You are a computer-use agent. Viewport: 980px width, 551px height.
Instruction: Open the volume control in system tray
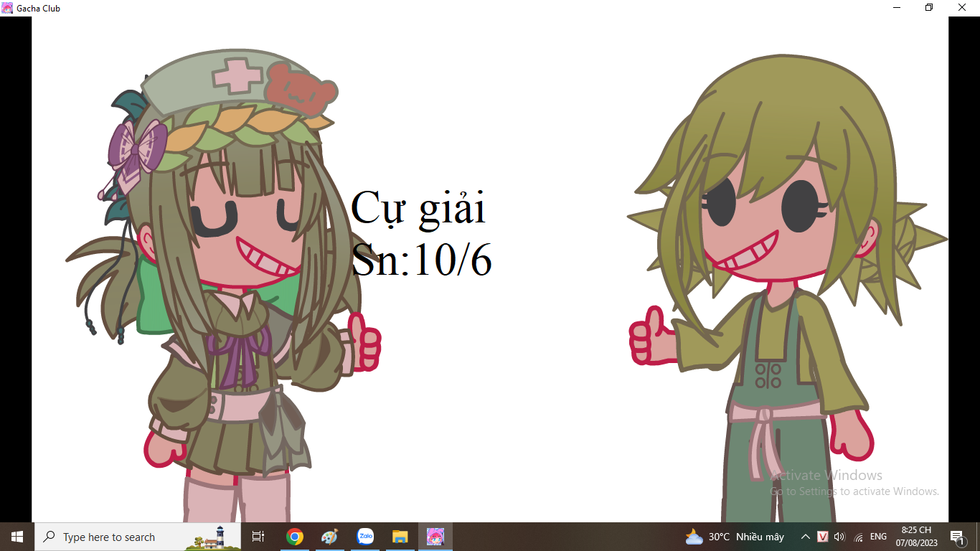point(840,537)
